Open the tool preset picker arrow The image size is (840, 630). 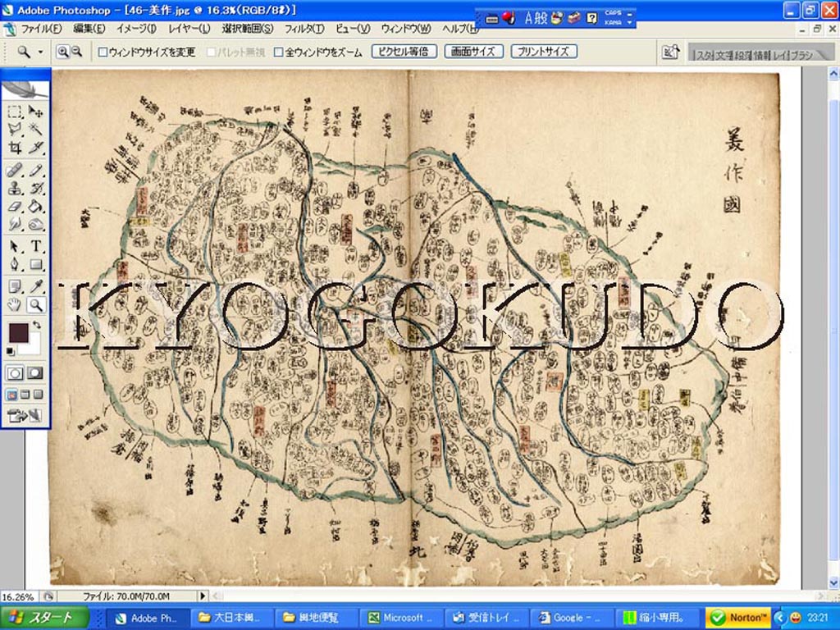41,52
